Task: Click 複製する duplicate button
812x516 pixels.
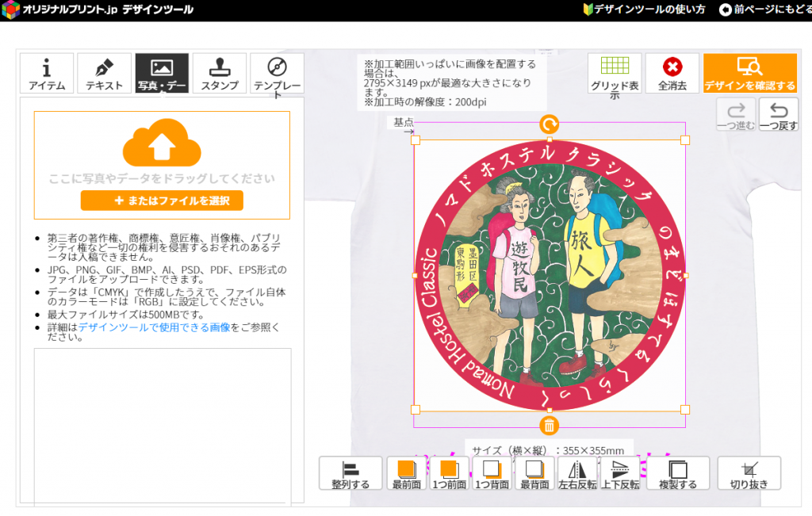Action: click(x=678, y=473)
